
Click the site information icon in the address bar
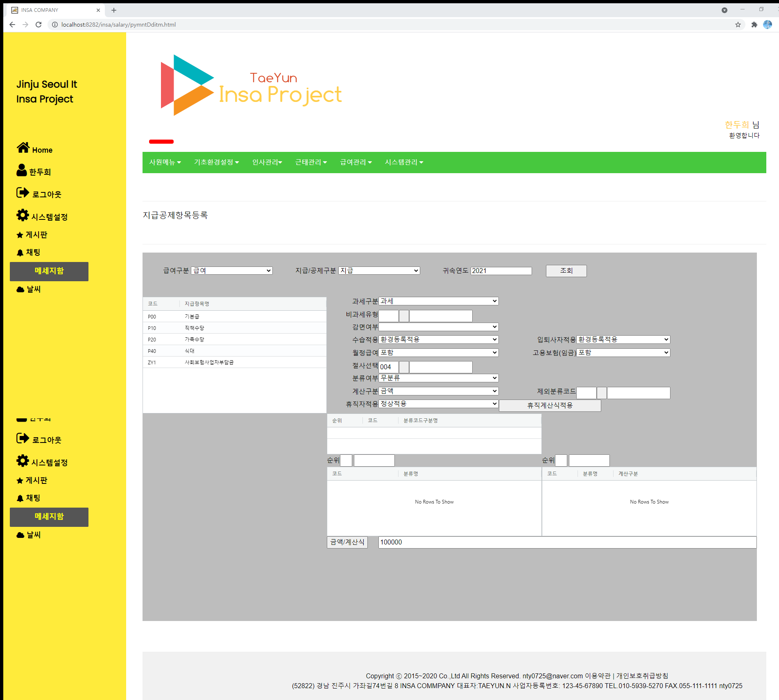coord(55,25)
